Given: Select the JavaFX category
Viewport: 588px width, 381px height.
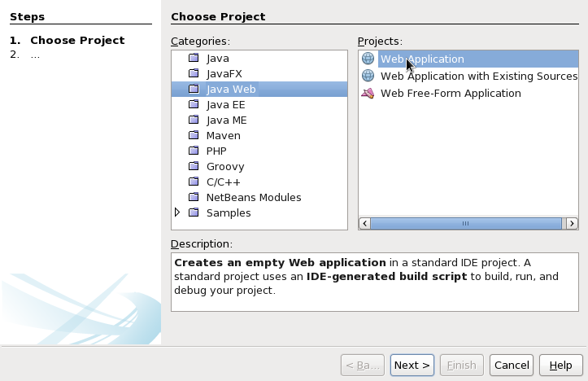Looking at the screenshot, I should tap(224, 73).
